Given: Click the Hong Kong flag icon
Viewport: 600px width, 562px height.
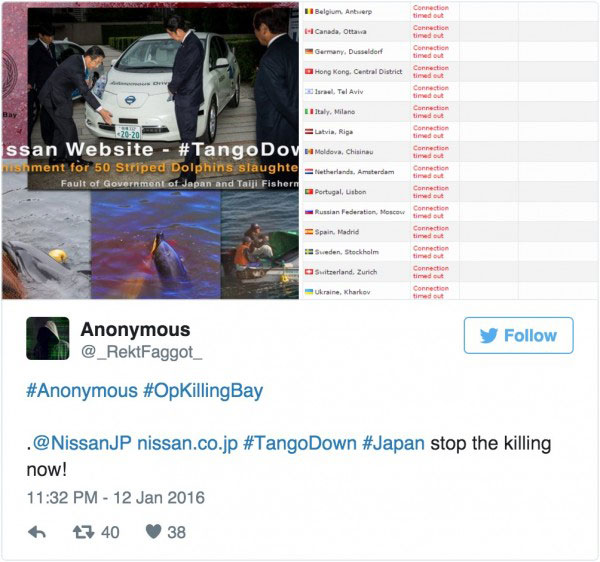Looking at the screenshot, I should coord(309,72).
